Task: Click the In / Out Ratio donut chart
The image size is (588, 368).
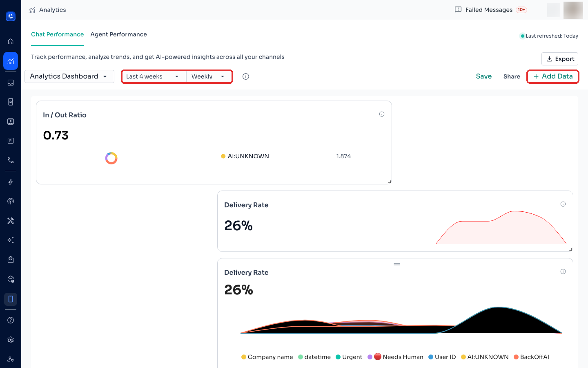Action: pos(111,158)
